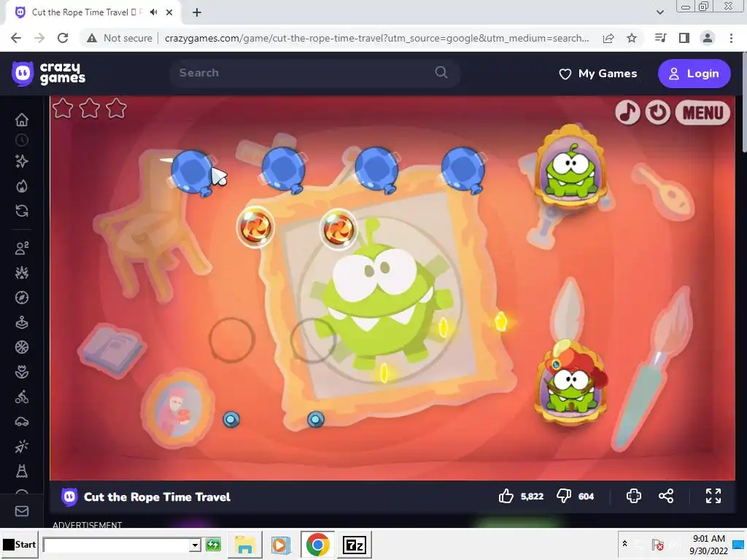Screen dimensions: 747x560
Task: Open Bike category icon in sidebar
Action: coord(22,397)
